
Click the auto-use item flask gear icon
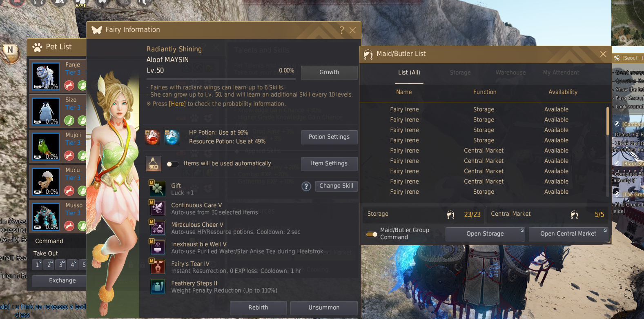pos(154,164)
